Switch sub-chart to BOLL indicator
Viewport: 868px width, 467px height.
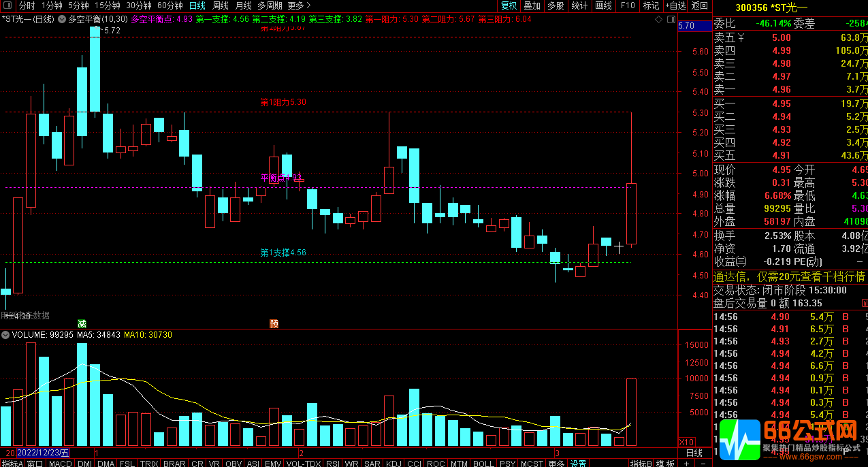click(x=483, y=463)
